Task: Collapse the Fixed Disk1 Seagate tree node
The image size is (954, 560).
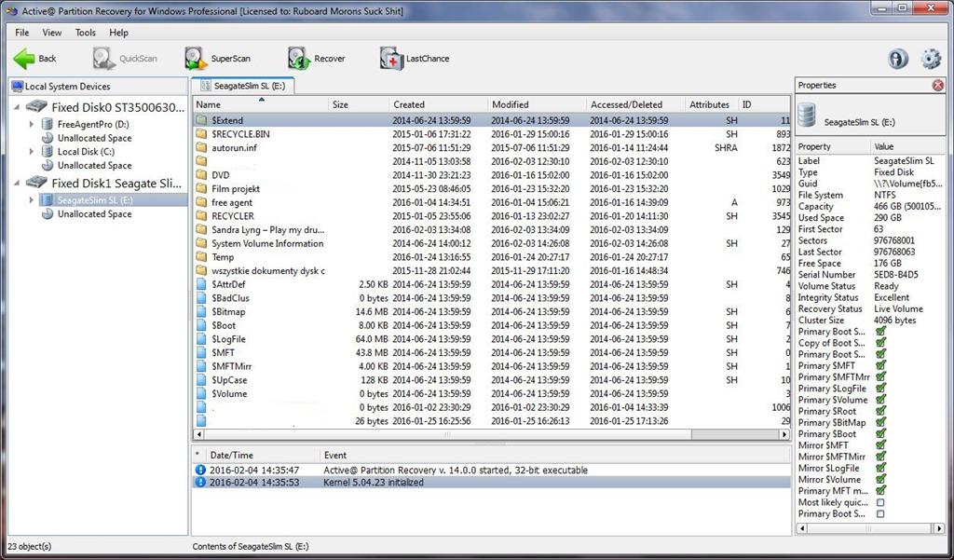Action: 17,184
